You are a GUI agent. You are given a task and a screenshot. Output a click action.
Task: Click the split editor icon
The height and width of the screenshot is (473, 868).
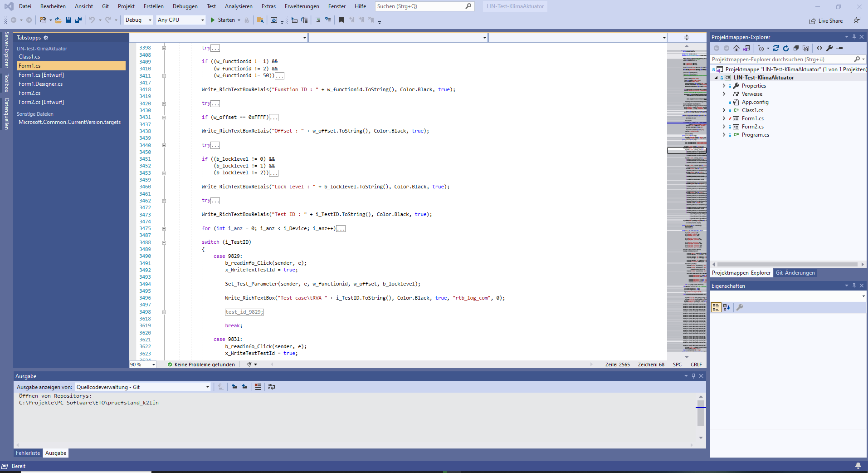point(687,38)
